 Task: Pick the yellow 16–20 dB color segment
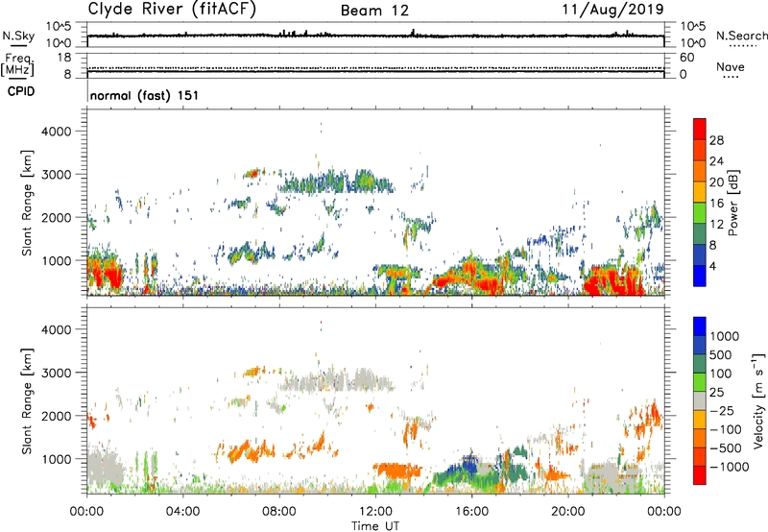pos(700,192)
